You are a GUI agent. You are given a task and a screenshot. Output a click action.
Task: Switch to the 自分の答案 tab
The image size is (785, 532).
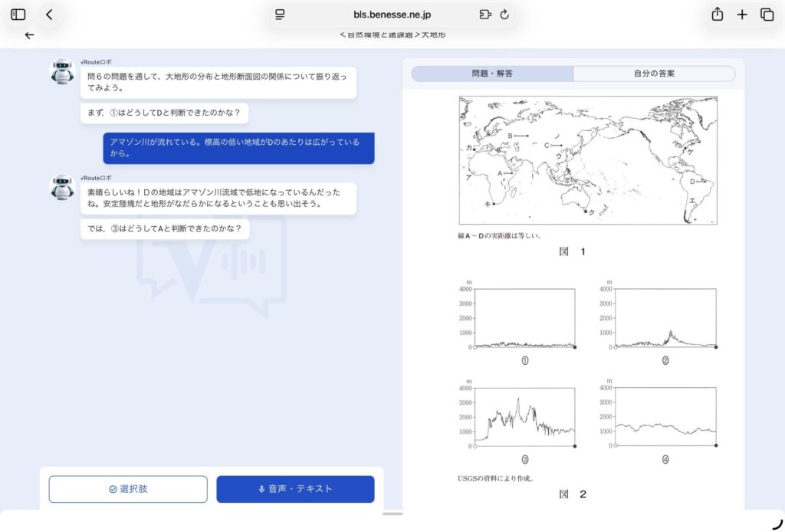click(654, 74)
